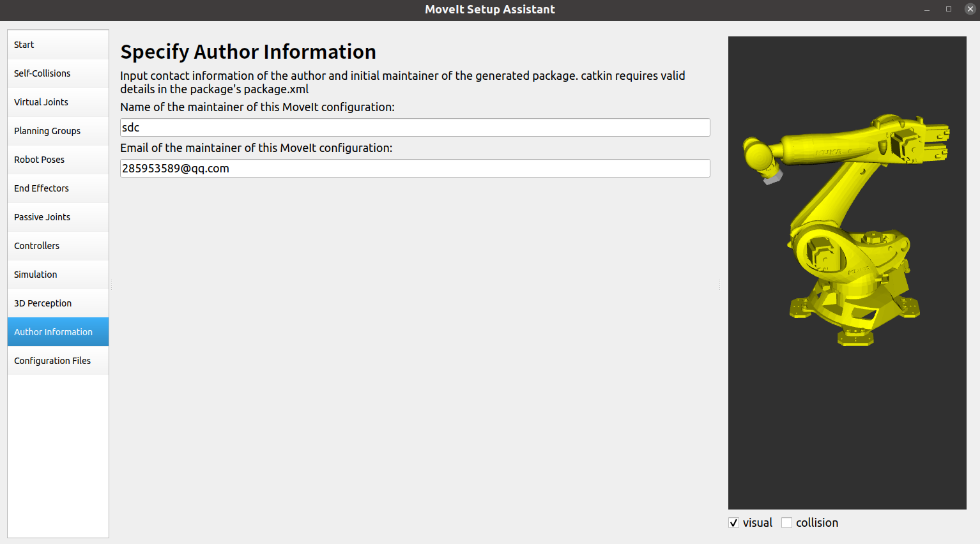The height and width of the screenshot is (544, 980).
Task: Go to Controllers step
Action: click(x=58, y=246)
